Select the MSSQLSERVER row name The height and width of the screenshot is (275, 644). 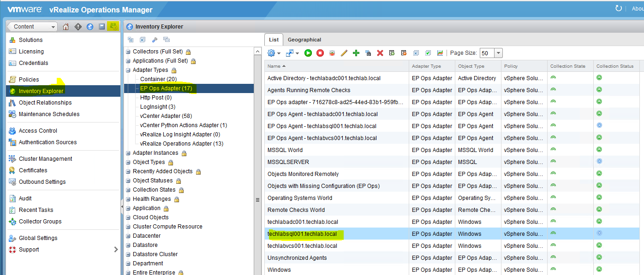[288, 162]
